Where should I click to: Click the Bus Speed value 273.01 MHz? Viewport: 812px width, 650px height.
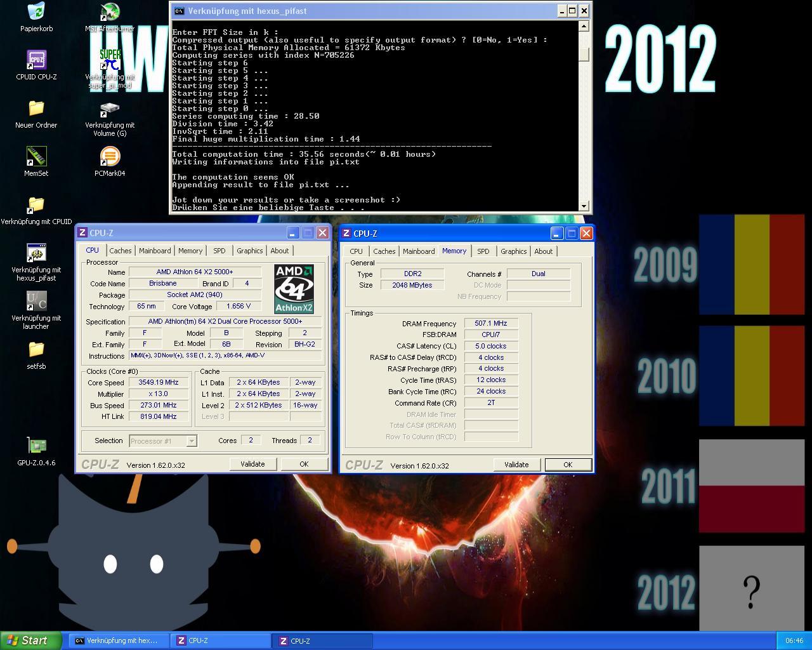click(x=159, y=406)
